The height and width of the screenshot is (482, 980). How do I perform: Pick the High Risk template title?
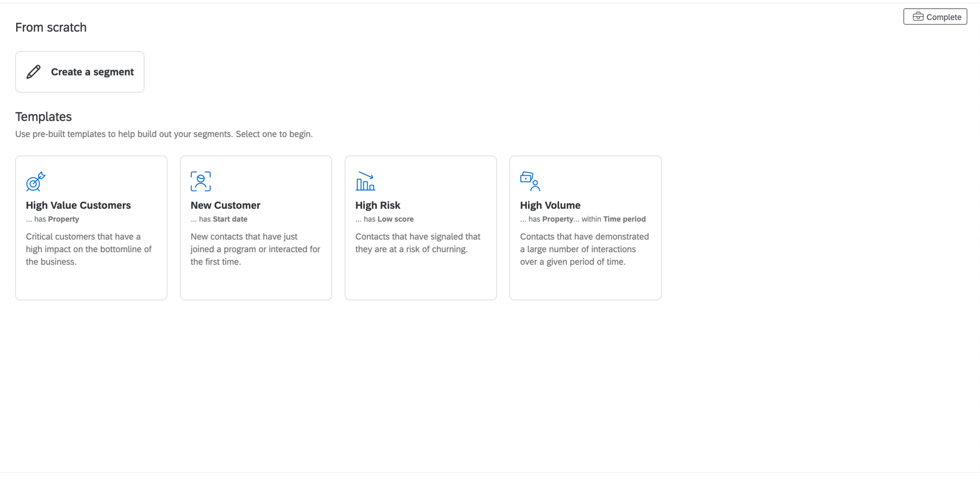[378, 205]
